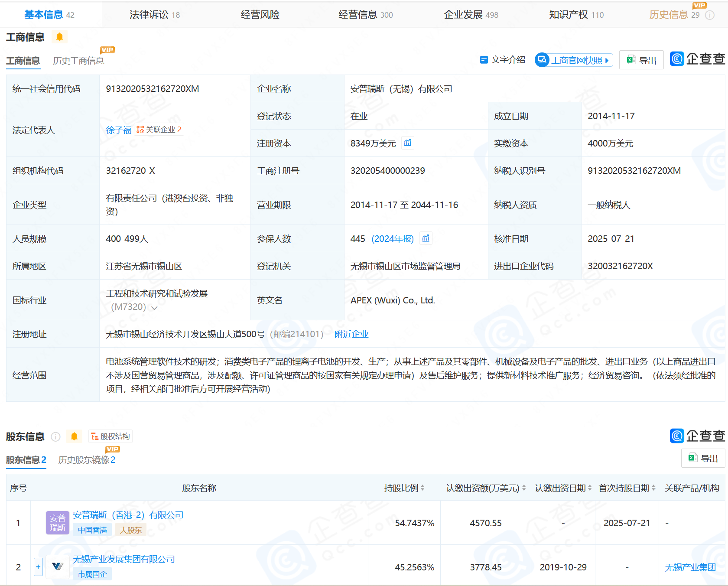
Task: Click 附近企业 link
Action: click(x=351, y=334)
